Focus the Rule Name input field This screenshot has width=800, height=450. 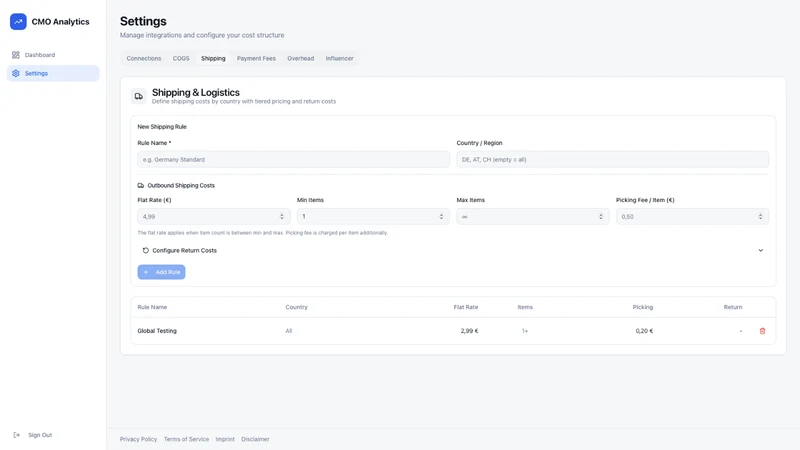(x=293, y=159)
